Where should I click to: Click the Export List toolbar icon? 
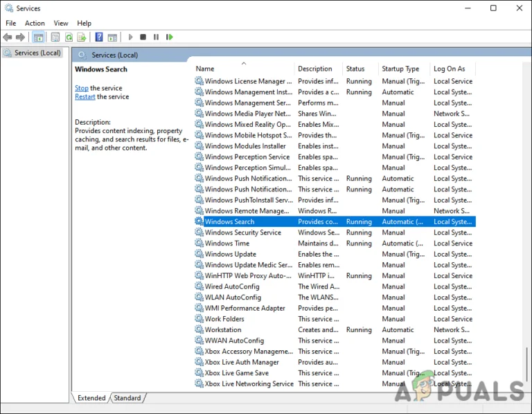tap(82, 37)
